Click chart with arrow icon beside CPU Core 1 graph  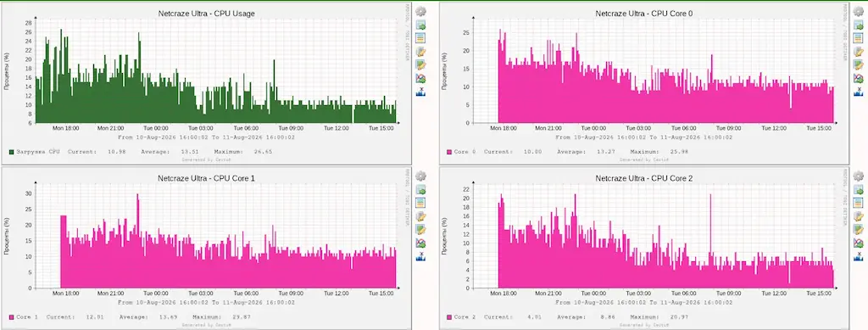click(x=420, y=243)
